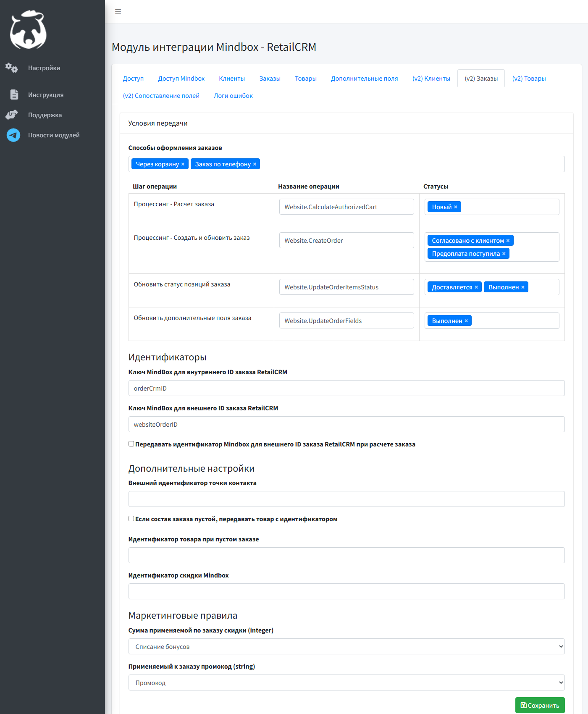Image resolution: width=588 pixels, height=714 pixels.
Task: Open (v2) Сопоставление полей tab
Action: click(x=161, y=96)
